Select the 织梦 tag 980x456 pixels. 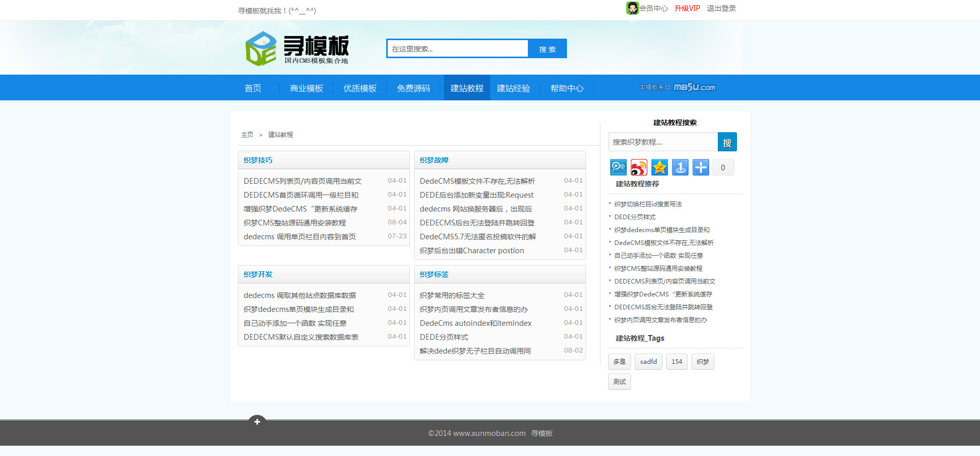(702, 362)
